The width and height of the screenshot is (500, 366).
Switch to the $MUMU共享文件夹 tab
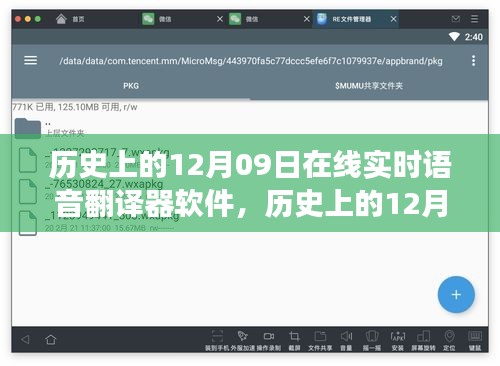pos(369,86)
